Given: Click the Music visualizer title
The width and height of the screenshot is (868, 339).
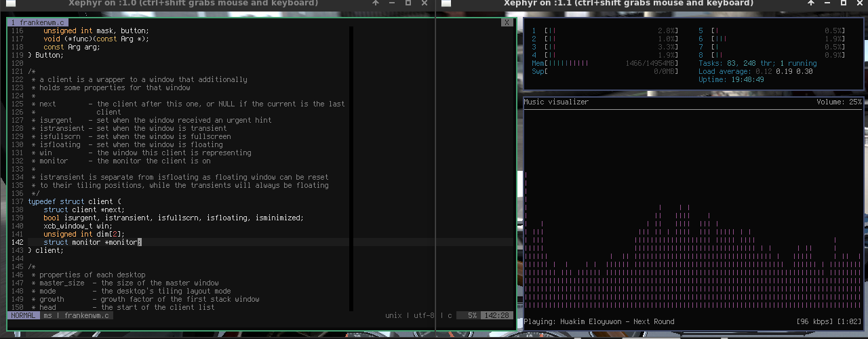Looking at the screenshot, I should pos(556,102).
